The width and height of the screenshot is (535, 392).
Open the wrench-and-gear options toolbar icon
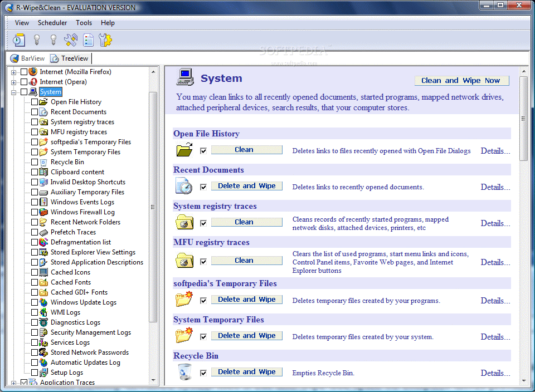click(105, 40)
